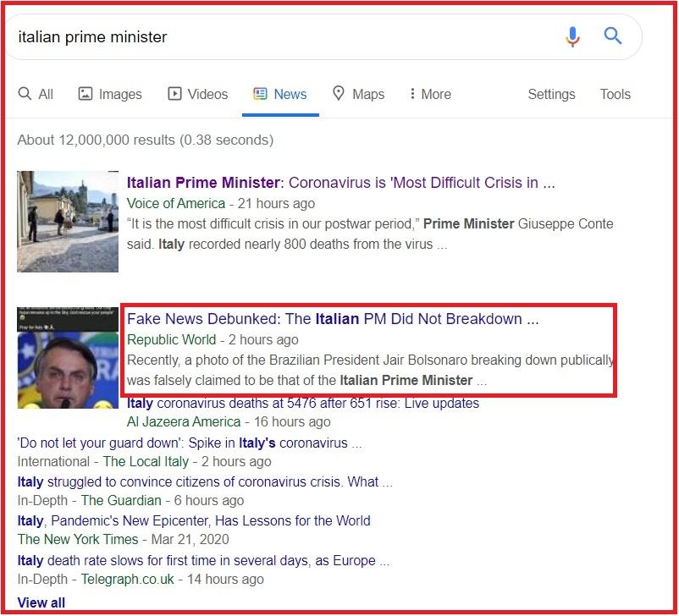Viewport: 679px width, 616px height.
Task: Expand the More search options
Action: click(430, 94)
